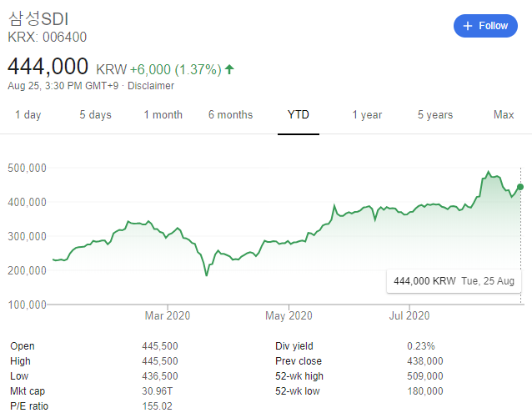Click the Mkt cap label

click(28, 391)
